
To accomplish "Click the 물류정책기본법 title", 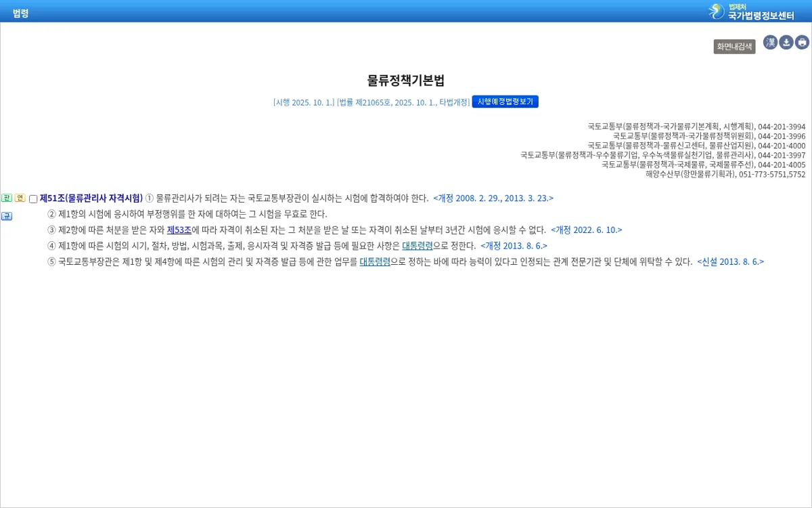I will 406,81.
